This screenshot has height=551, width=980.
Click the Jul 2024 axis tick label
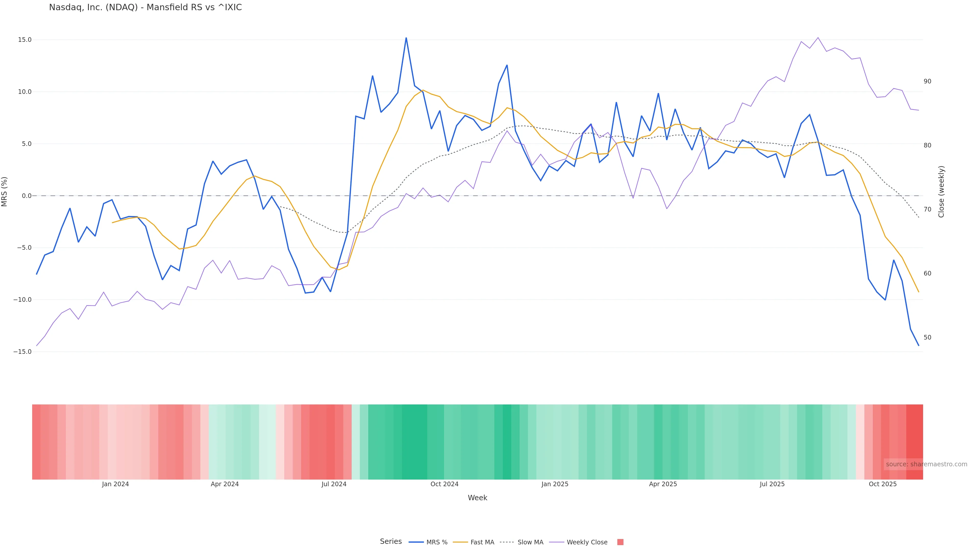tap(334, 484)
